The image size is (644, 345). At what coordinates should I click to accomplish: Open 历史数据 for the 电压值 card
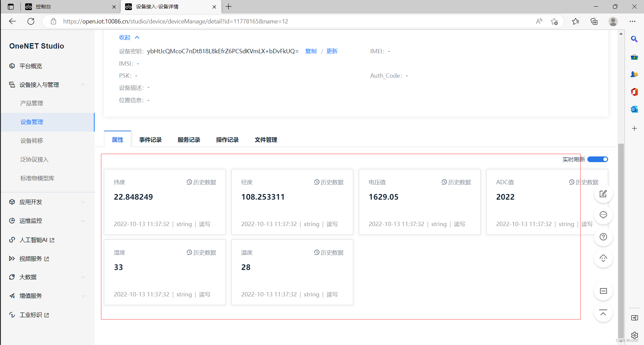[x=456, y=182]
